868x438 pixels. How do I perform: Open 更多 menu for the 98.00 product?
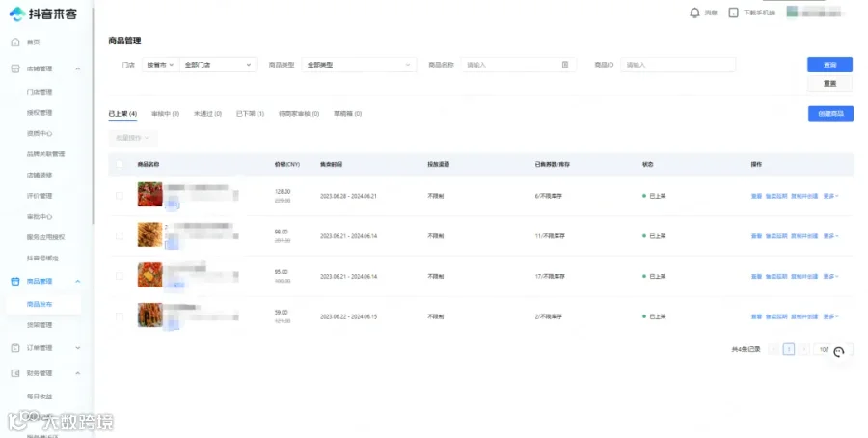tap(830, 236)
